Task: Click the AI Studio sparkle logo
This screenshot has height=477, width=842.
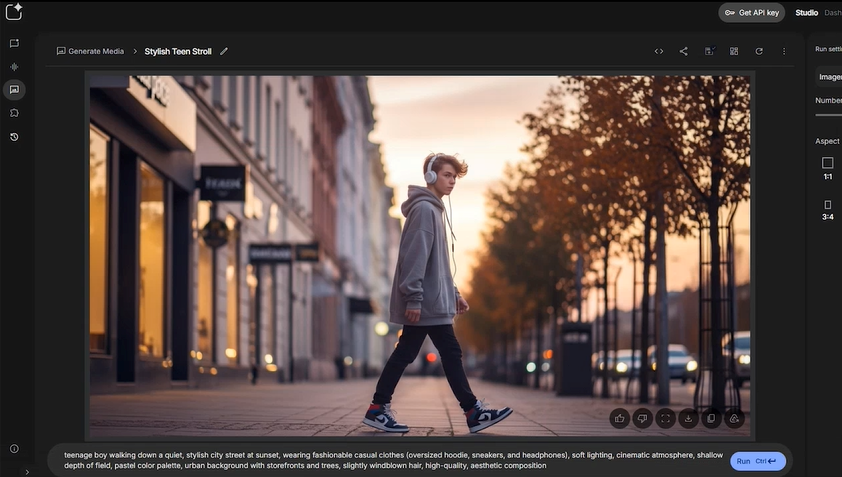Action: 14,11
